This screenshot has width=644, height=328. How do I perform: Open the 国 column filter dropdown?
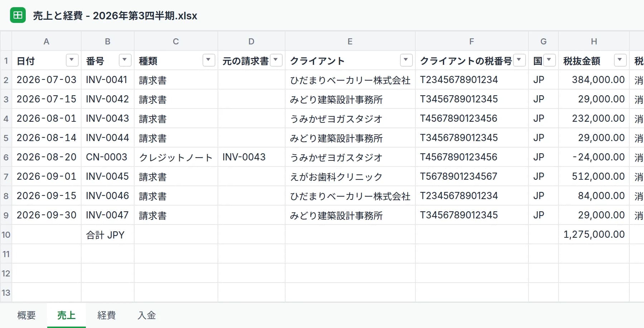(x=549, y=60)
